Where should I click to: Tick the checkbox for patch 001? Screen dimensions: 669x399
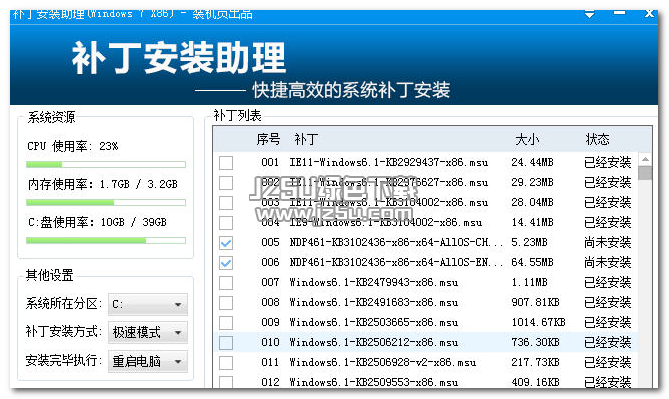click(x=226, y=163)
